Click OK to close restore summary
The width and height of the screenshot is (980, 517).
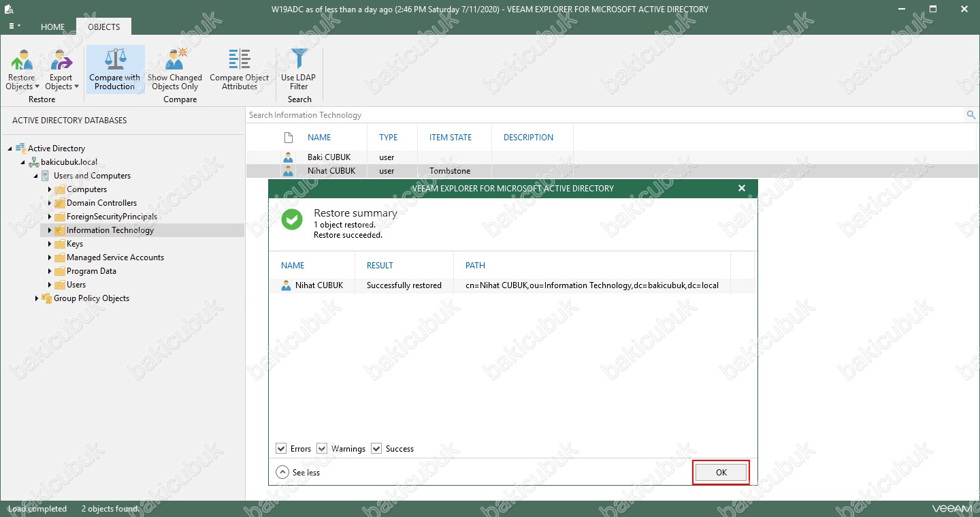[x=721, y=472]
